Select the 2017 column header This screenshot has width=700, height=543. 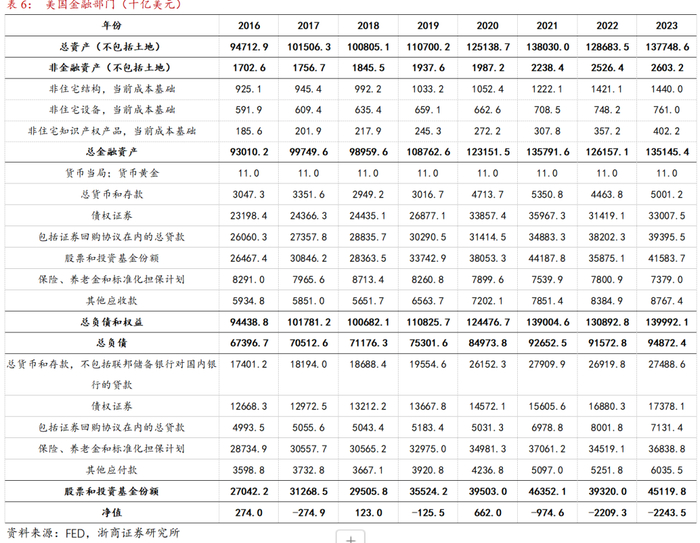pyautogui.click(x=308, y=25)
